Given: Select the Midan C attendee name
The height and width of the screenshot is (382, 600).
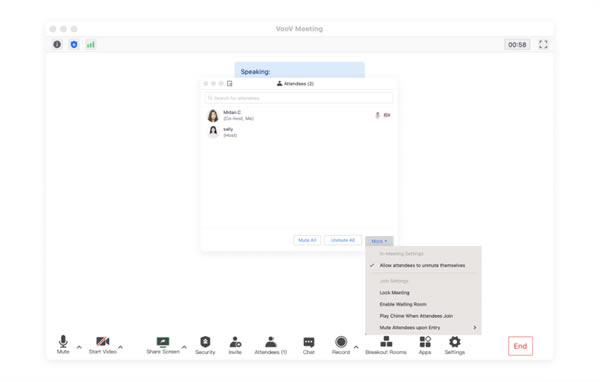Looking at the screenshot, I should click(x=232, y=112).
